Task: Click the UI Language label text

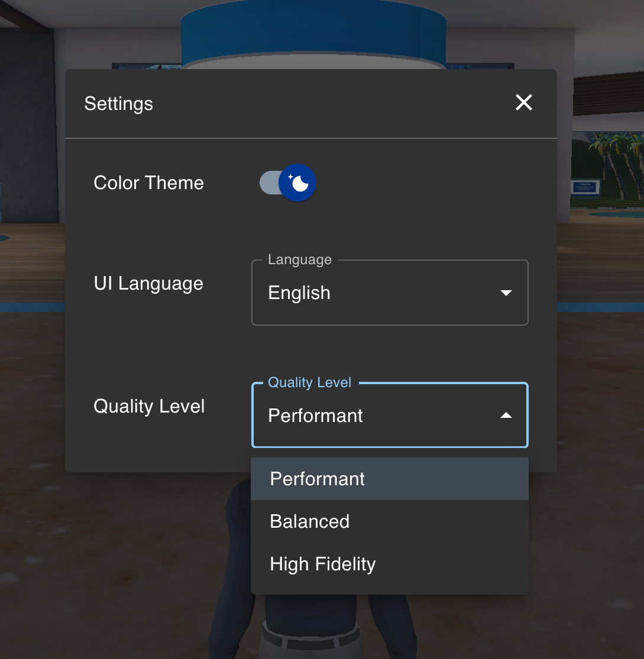Action: tap(148, 284)
